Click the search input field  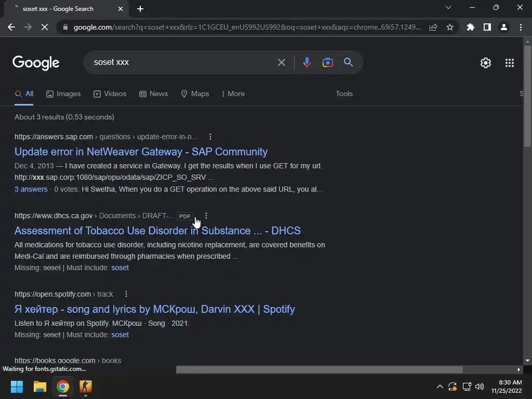[183, 62]
